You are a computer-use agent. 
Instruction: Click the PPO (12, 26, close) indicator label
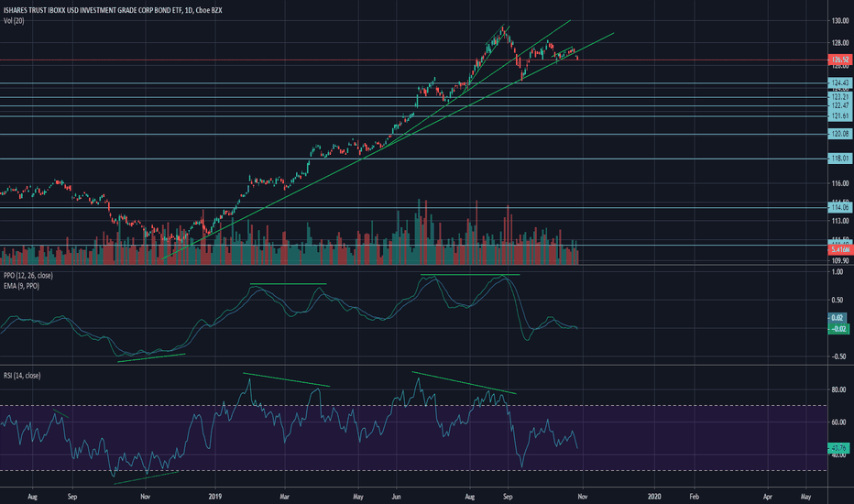(28, 276)
